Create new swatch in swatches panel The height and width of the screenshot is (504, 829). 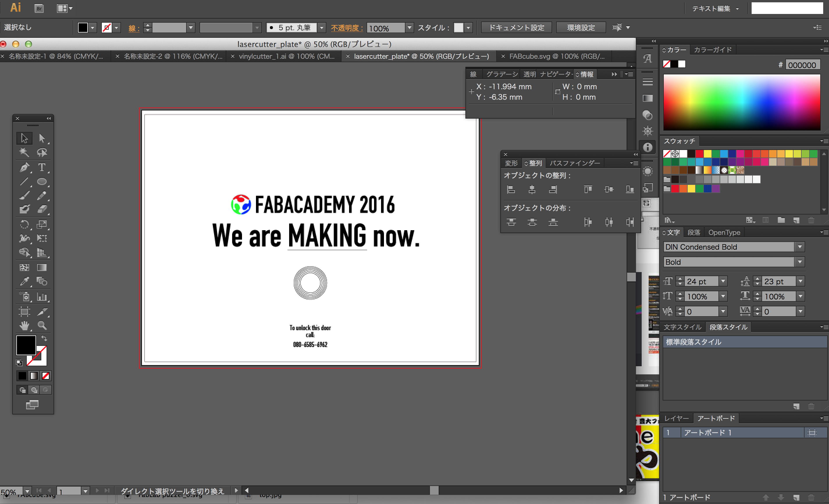pos(796,220)
